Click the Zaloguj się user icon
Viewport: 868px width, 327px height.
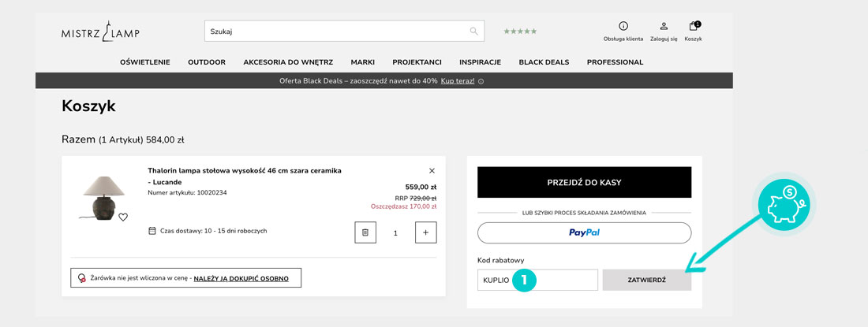664,26
